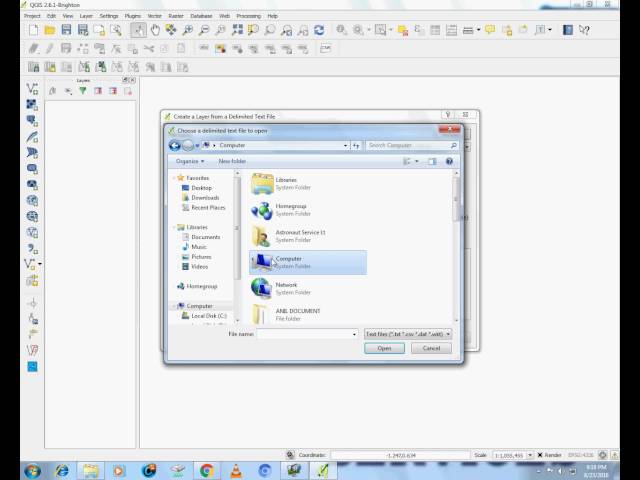640x480 pixels.
Task: Click the New Project icon in QGIS toolbar
Action: (33, 30)
